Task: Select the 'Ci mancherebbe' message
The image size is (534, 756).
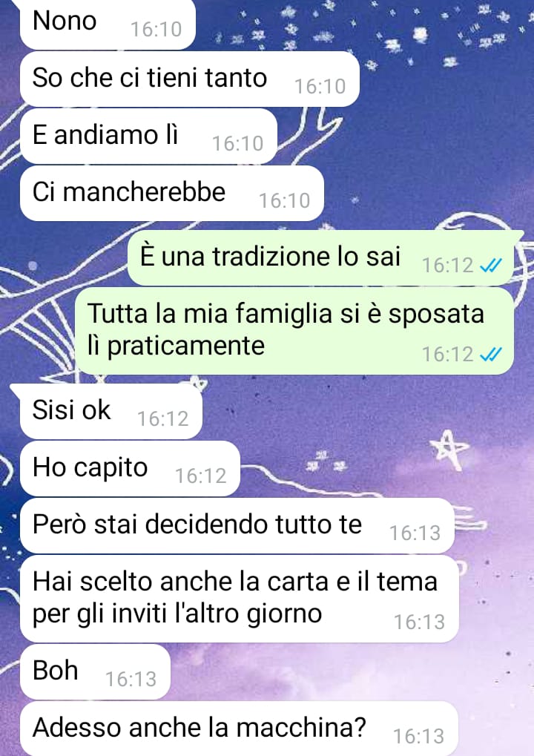Action: pyautogui.click(x=171, y=194)
